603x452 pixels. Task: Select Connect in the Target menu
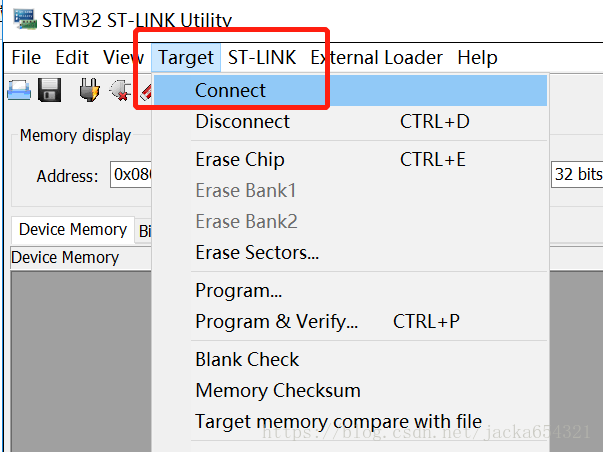231,90
